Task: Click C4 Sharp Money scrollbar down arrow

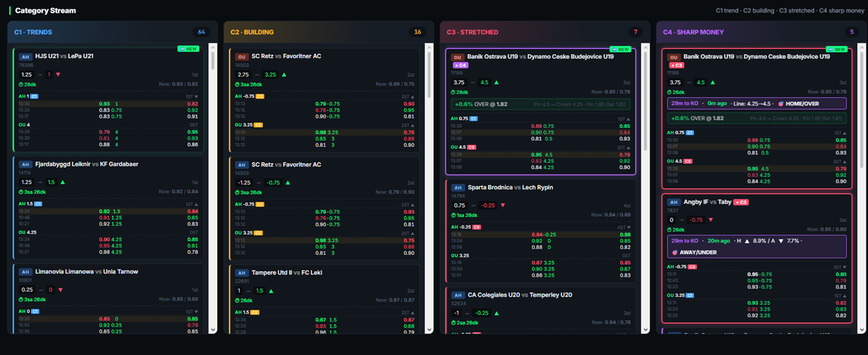Action: (x=862, y=330)
